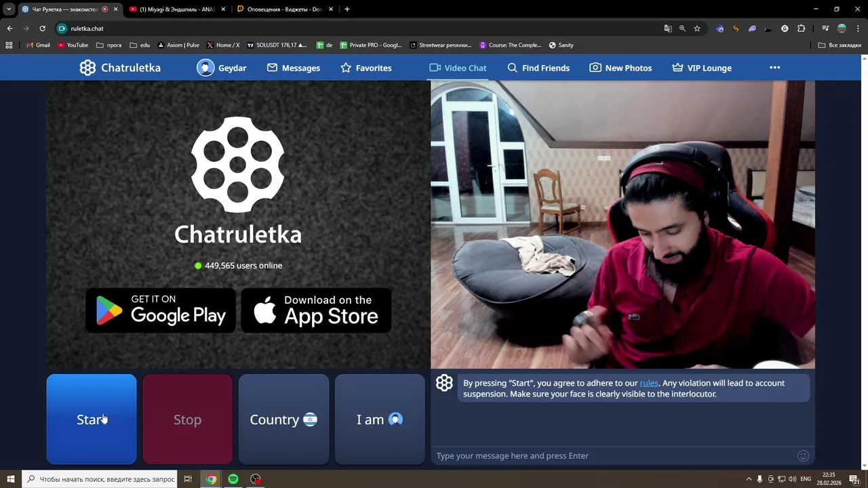Open a new browser tab

[x=347, y=9]
